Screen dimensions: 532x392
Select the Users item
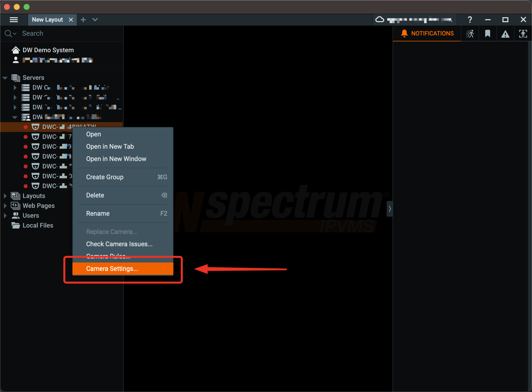31,216
